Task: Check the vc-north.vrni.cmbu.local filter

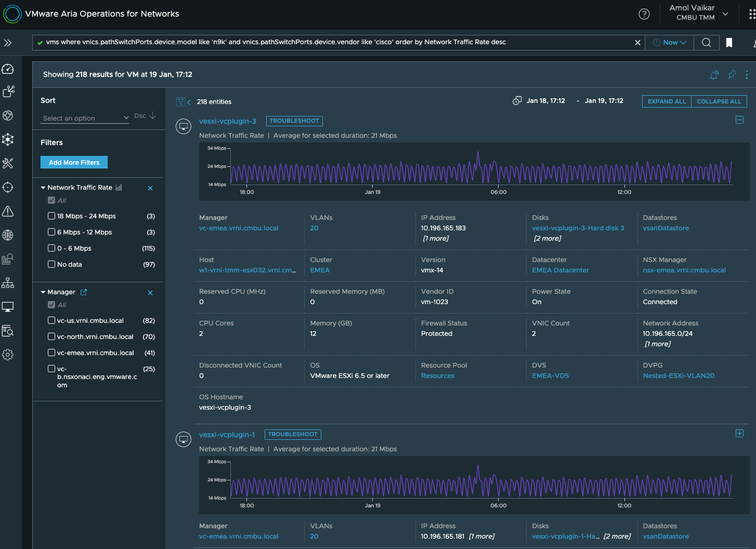Action: point(51,336)
